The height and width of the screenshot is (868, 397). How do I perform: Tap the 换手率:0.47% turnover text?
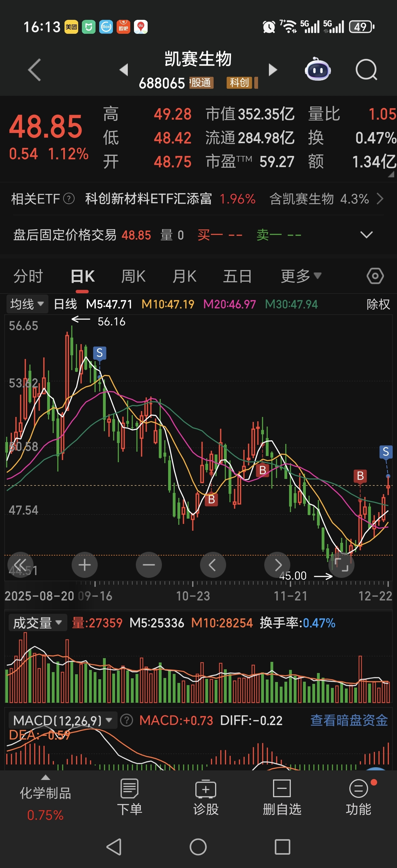tap(297, 623)
